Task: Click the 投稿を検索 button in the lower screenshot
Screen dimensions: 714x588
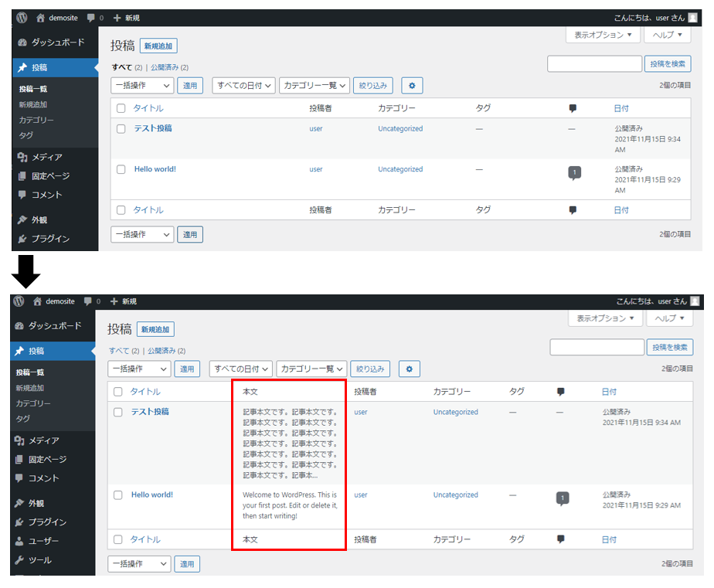Action: tap(670, 348)
